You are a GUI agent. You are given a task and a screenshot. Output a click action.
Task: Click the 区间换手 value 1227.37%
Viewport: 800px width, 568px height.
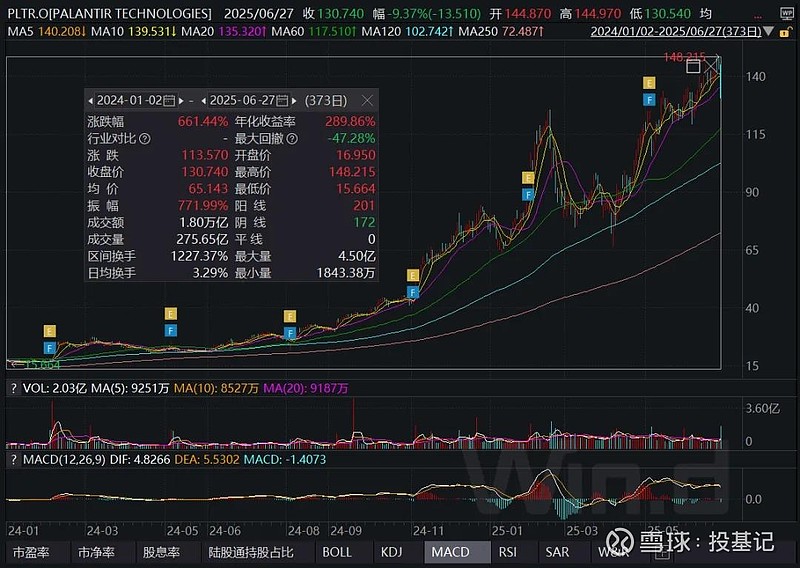199,256
